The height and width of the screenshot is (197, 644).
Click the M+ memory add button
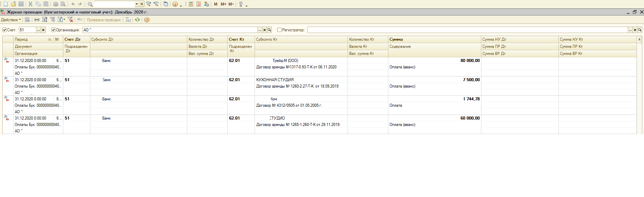coord(223,4)
